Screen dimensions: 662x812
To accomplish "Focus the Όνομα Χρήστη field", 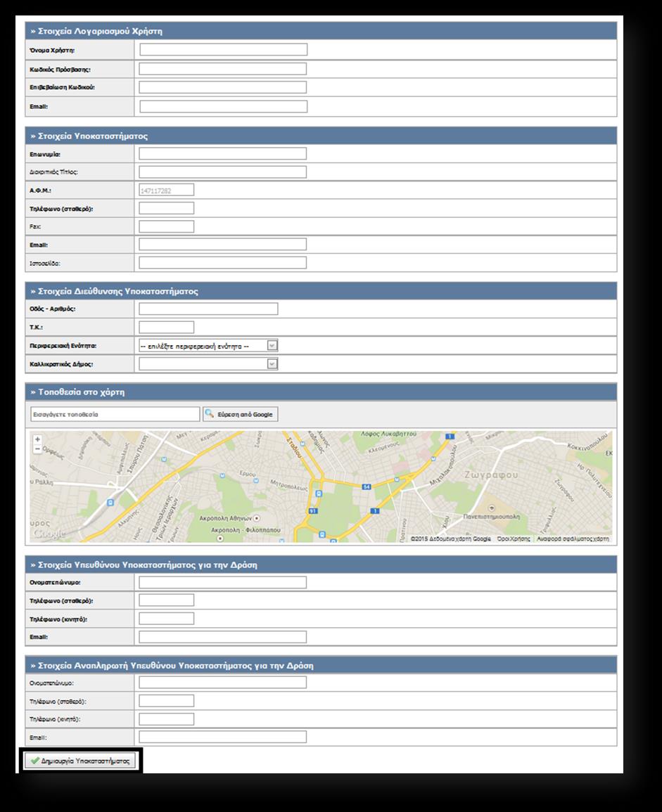I will point(224,50).
